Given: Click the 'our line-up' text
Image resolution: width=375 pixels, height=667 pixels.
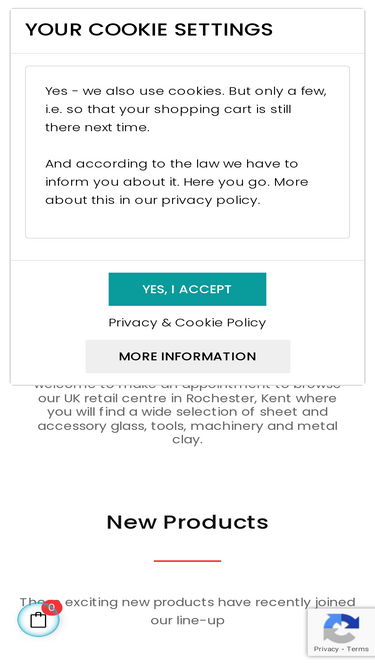Looking at the screenshot, I should click(x=187, y=620).
